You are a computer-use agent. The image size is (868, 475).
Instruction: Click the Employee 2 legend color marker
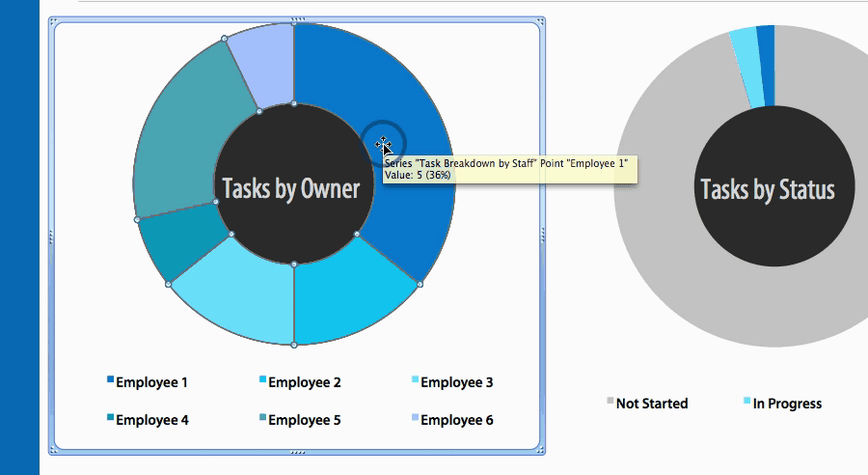point(263,379)
